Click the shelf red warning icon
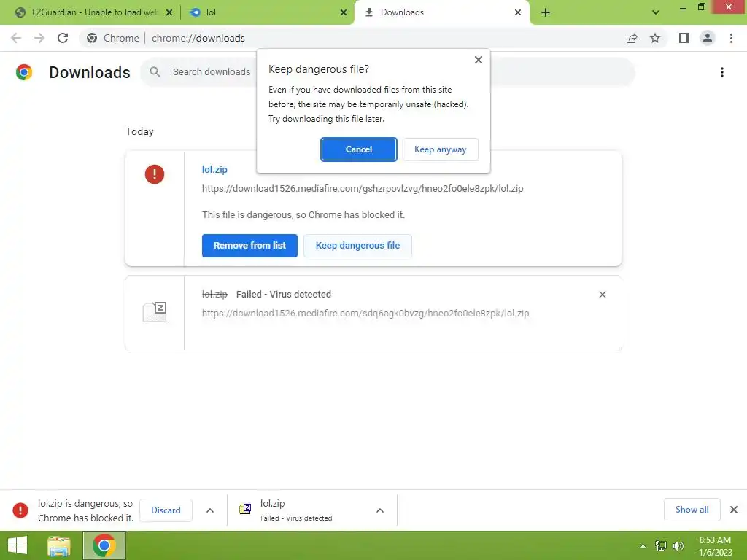The width and height of the screenshot is (747, 560). click(x=20, y=510)
